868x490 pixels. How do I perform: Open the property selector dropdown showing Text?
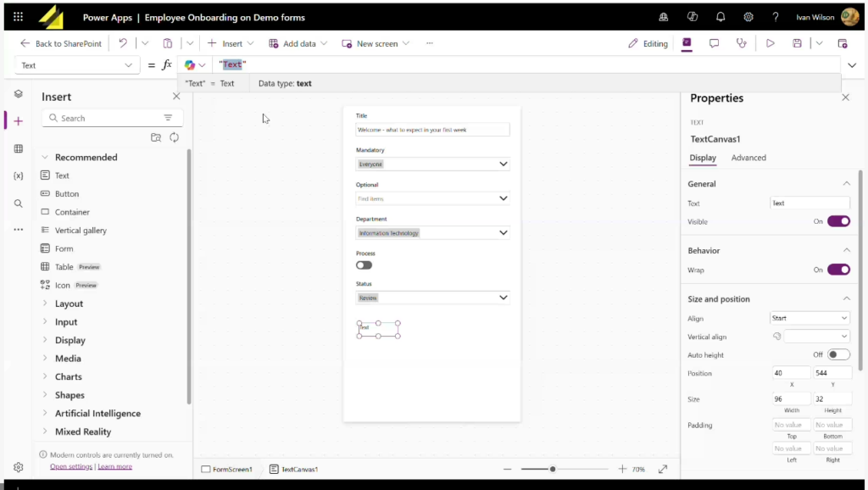click(76, 65)
